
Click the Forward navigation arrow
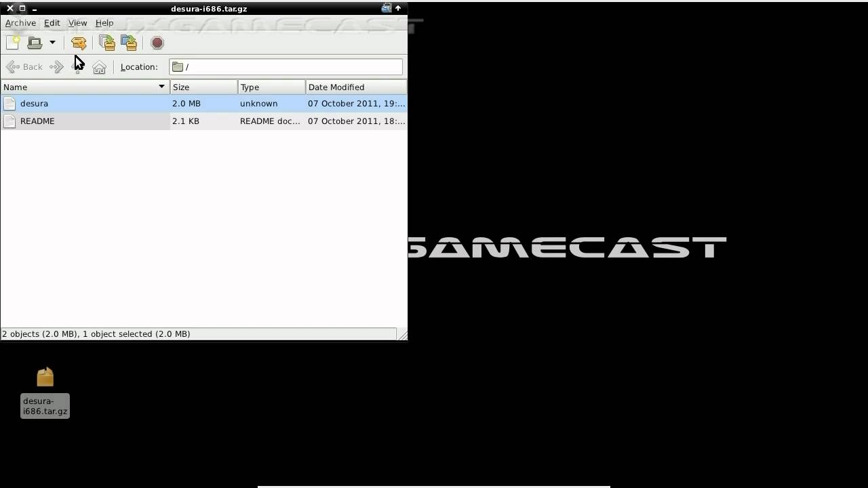57,66
